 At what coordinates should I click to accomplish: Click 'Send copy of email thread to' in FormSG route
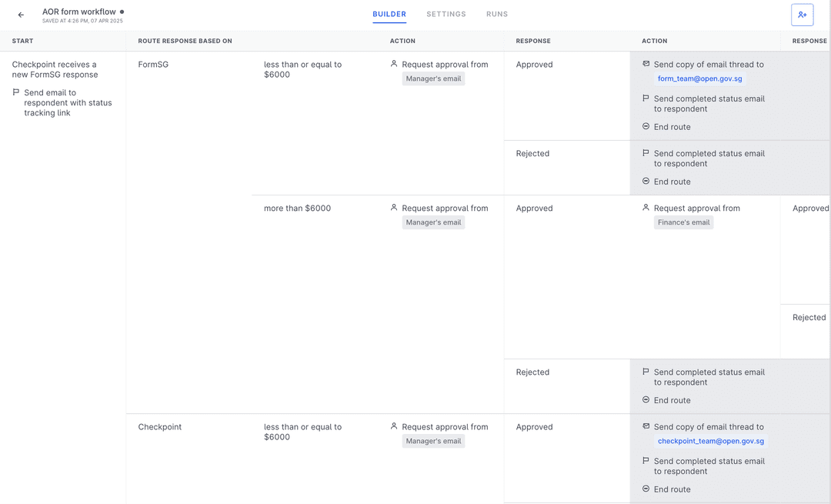tap(709, 65)
